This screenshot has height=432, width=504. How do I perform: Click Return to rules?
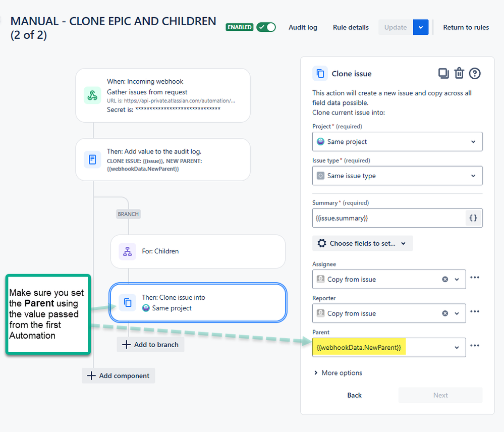point(466,27)
